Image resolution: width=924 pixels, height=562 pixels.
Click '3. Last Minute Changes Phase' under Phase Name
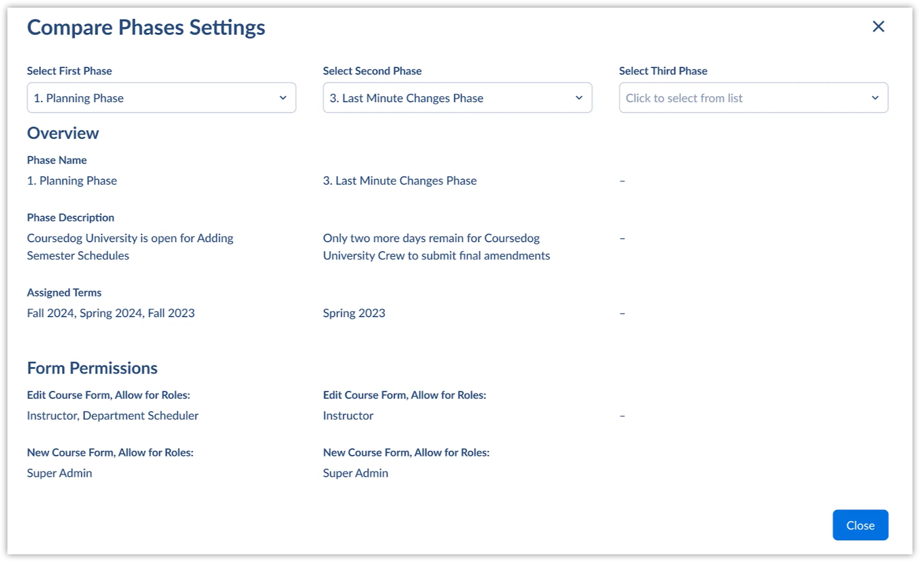(399, 181)
